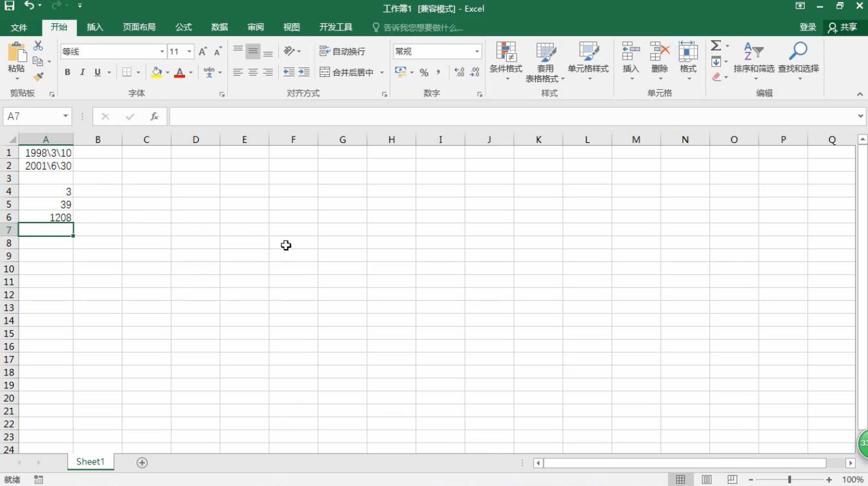Toggle Underline formatting
The image size is (868, 486).
coord(98,72)
